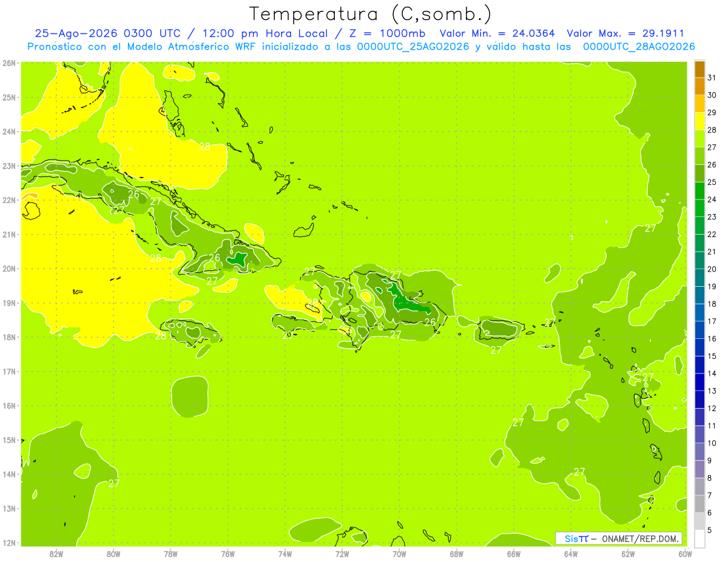Select the '25-Ago-2026 0300 UTC' date text
The width and height of the screenshot is (728, 562).
(107, 33)
